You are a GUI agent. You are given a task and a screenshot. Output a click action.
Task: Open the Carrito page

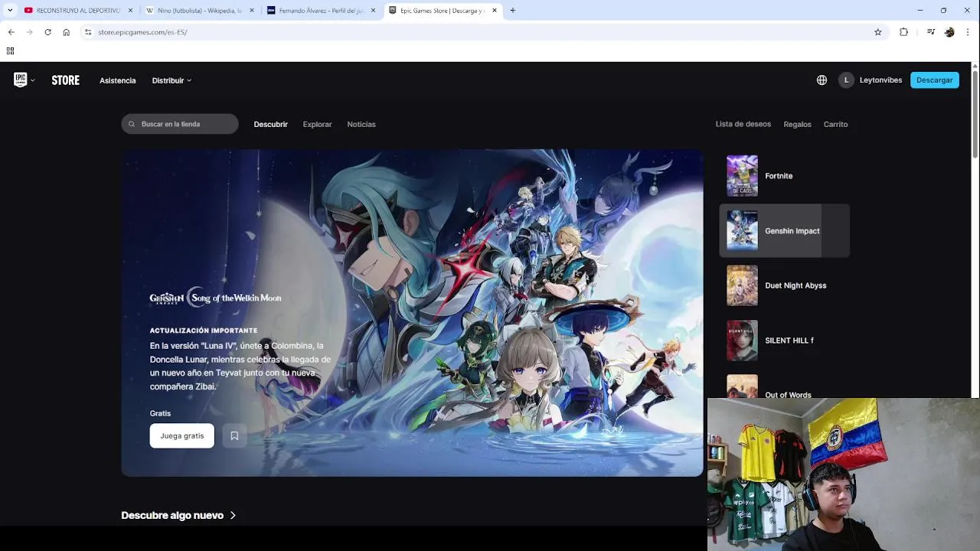pyautogui.click(x=835, y=124)
